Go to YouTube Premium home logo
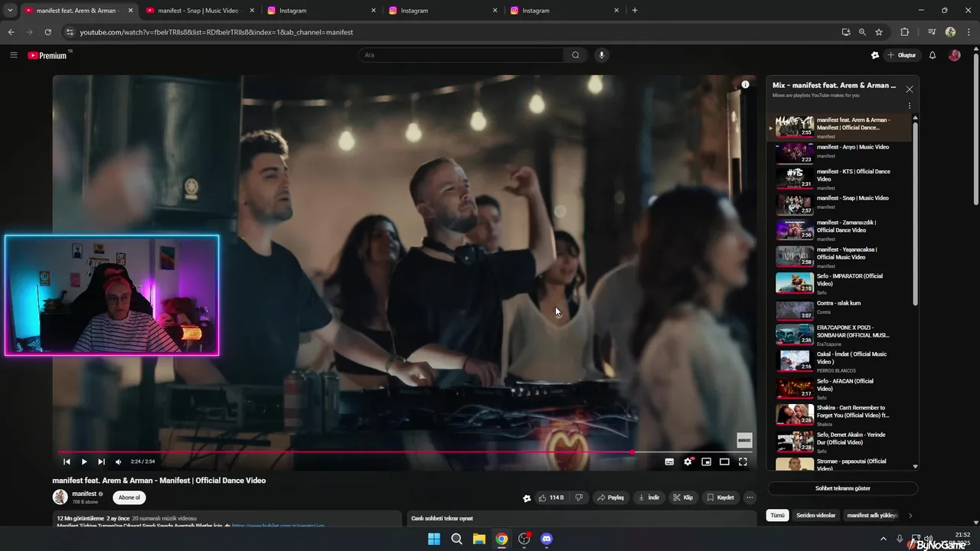 pos(47,55)
